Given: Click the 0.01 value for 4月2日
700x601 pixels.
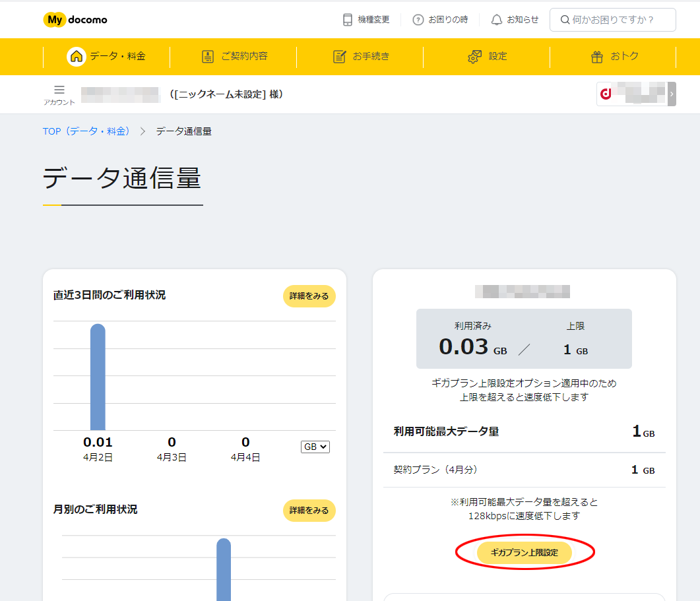Looking at the screenshot, I should [x=98, y=442].
